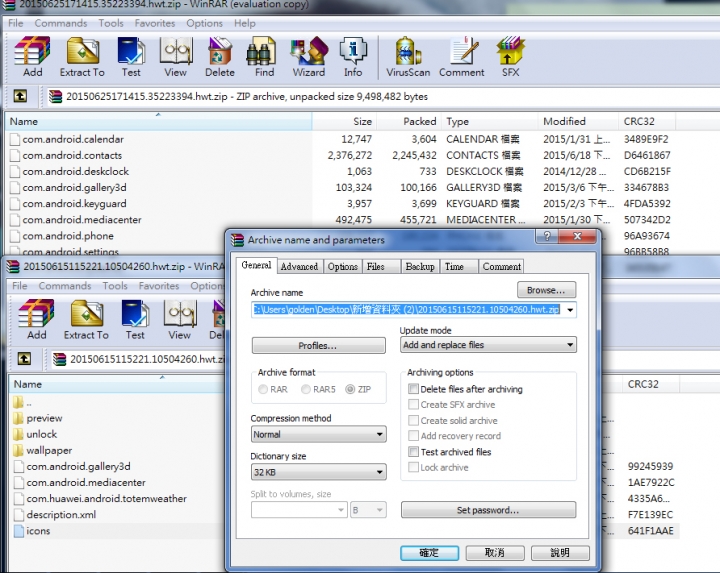Screen dimensions: 720x573
Task: Sort by Size column header
Action: pos(344,122)
